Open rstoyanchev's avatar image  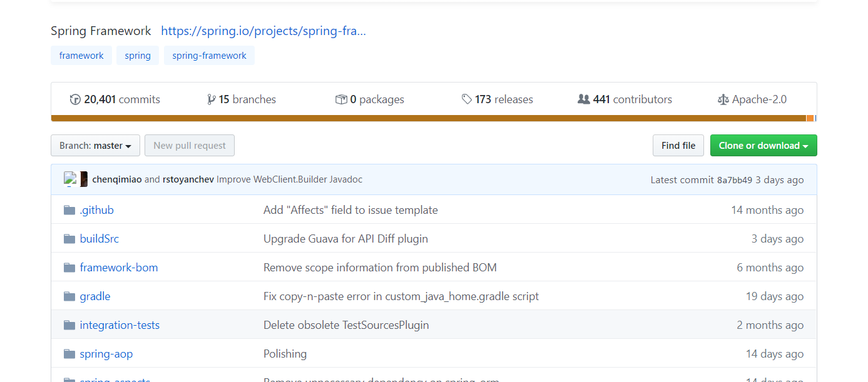83,179
